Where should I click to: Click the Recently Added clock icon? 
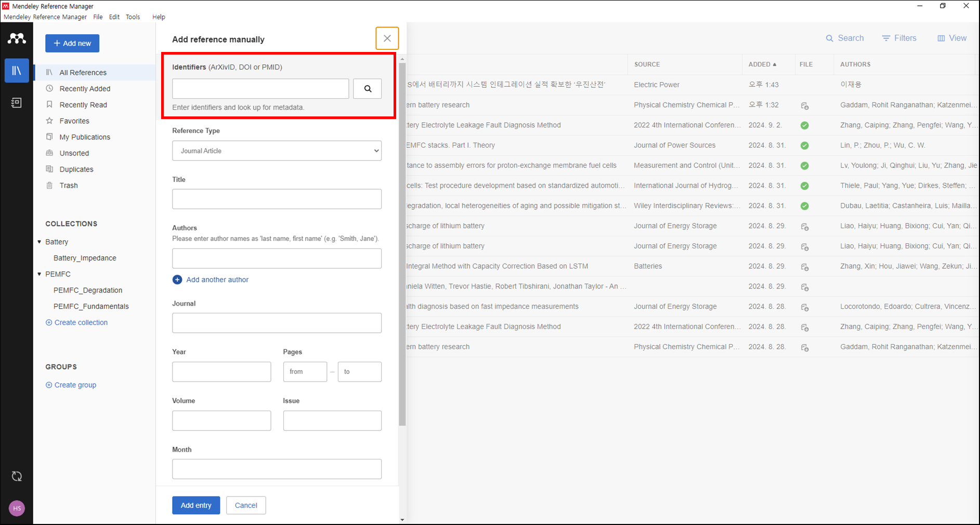(49, 88)
